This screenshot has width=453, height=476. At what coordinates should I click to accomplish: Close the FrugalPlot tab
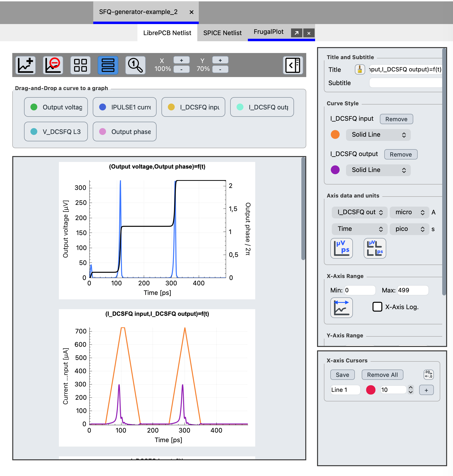[x=309, y=33]
